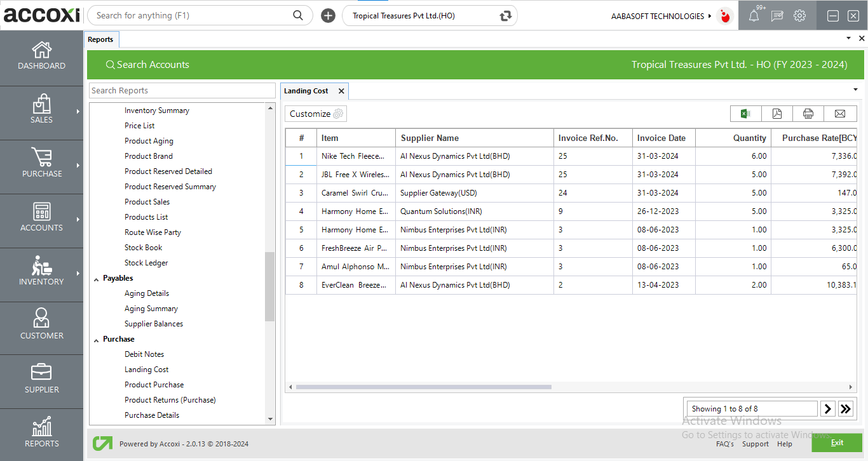Click the Customize button

[316, 114]
